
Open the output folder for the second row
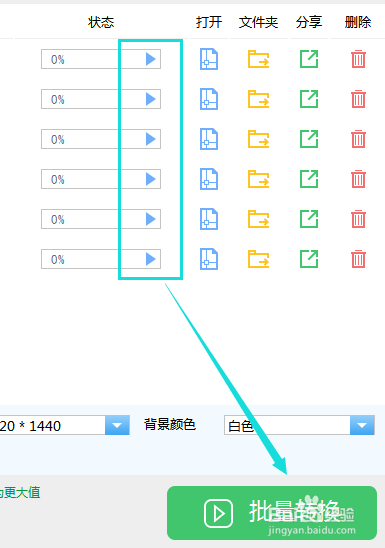[x=259, y=99]
